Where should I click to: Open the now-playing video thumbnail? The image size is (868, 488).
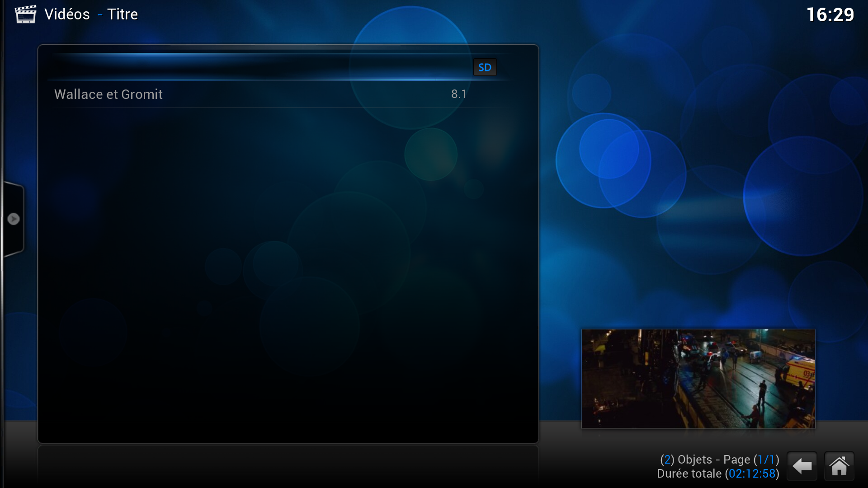[x=698, y=379]
